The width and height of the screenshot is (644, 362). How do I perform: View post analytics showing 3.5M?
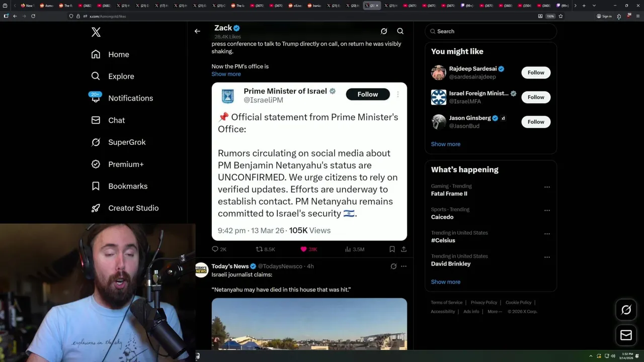(355, 249)
